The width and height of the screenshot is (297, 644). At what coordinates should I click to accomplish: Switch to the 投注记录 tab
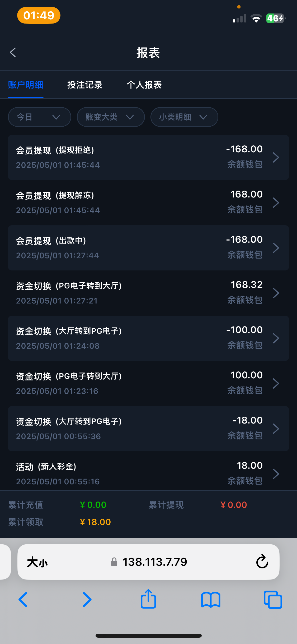[x=85, y=85]
